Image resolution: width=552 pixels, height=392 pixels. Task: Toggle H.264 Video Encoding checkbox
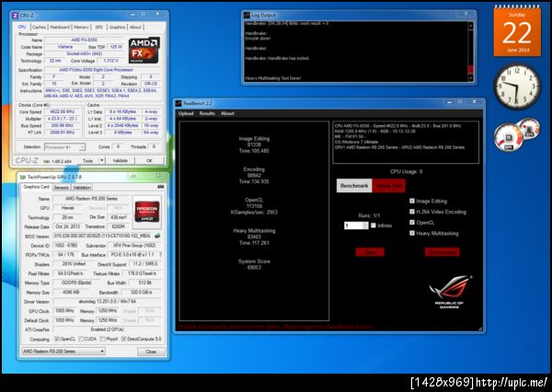pyautogui.click(x=412, y=212)
